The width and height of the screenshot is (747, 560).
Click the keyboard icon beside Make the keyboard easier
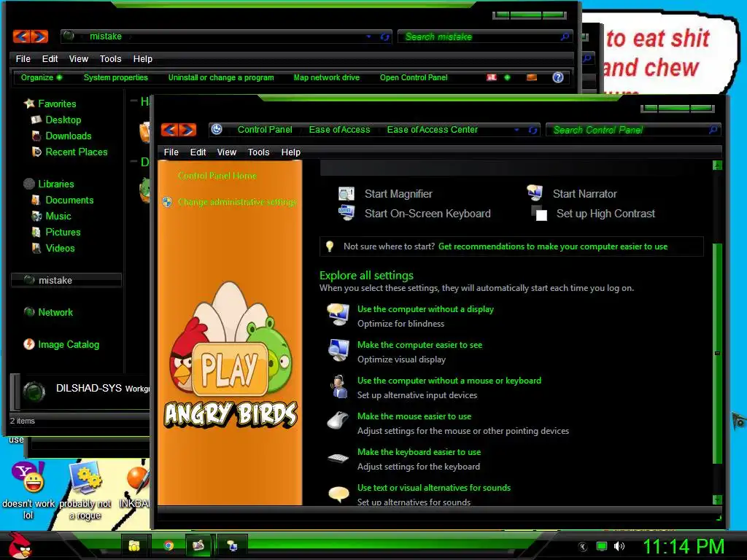tap(338, 458)
